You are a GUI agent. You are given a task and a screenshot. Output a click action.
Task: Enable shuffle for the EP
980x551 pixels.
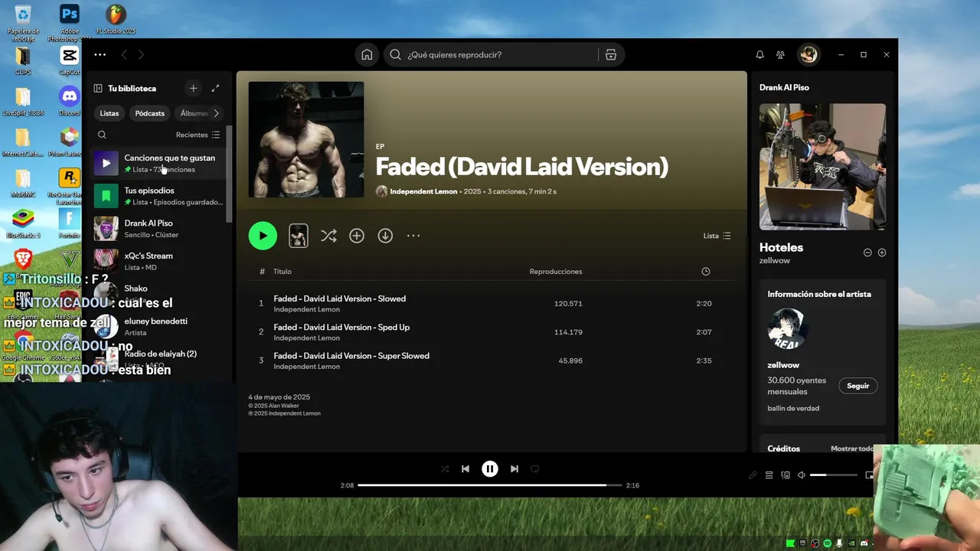[x=328, y=236]
